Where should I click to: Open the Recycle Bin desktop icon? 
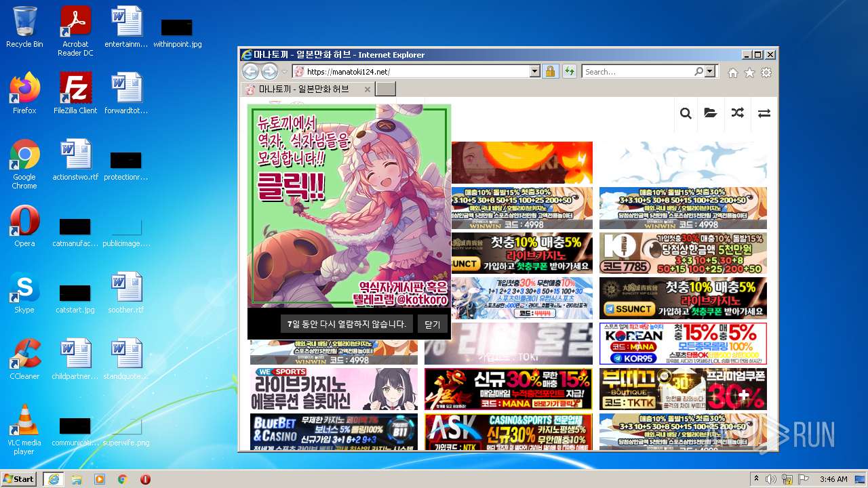[24, 27]
